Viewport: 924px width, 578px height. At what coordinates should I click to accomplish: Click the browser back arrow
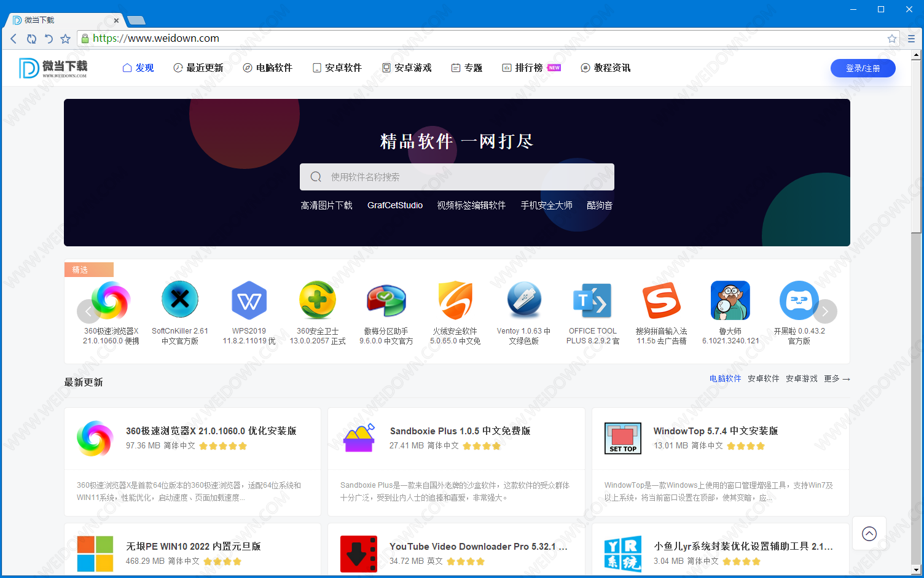[x=14, y=39]
